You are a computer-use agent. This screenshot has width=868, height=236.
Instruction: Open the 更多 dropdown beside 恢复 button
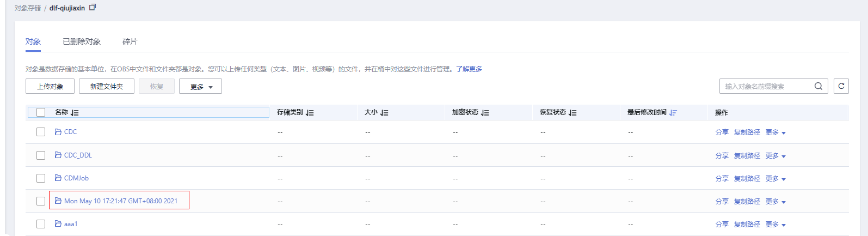coord(200,87)
